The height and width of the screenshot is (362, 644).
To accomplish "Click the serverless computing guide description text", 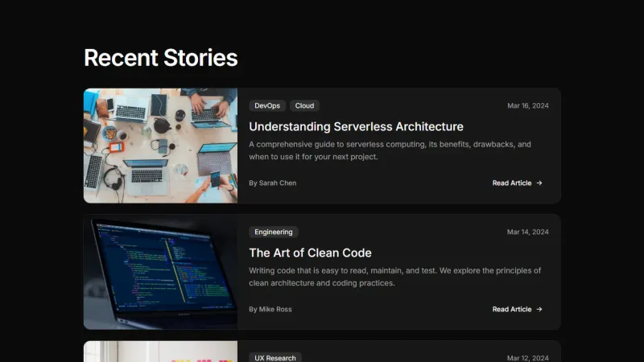I will tap(390, 150).
